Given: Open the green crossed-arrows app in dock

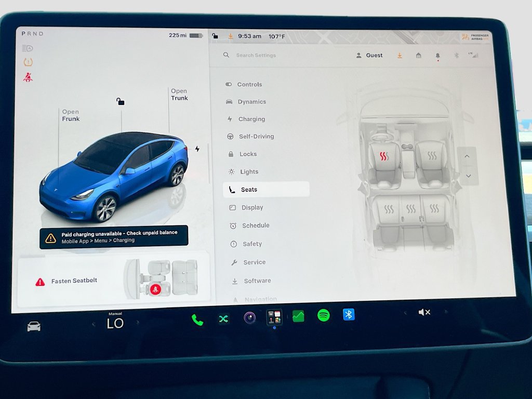Looking at the screenshot, I should [x=223, y=318].
